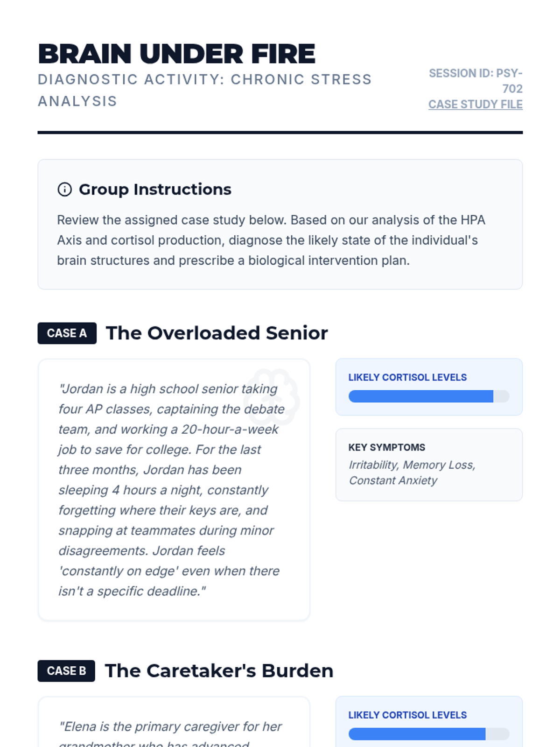
Task: Click the SESSION ID: PSY-702 text
Action: click(476, 81)
